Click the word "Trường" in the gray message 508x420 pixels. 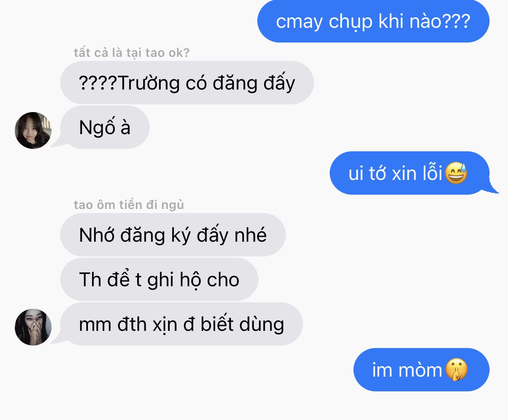(148, 83)
